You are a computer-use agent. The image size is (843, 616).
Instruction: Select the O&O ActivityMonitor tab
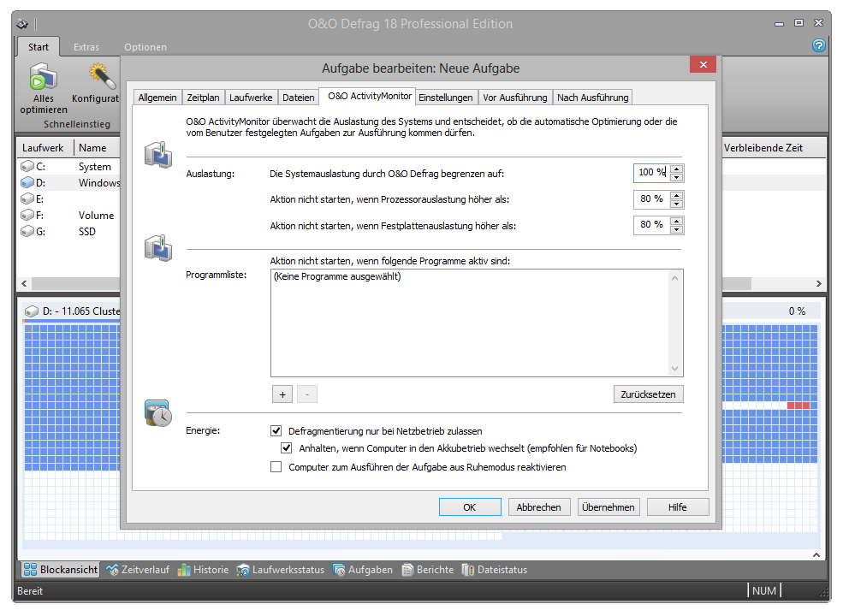pyautogui.click(x=370, y=96)
